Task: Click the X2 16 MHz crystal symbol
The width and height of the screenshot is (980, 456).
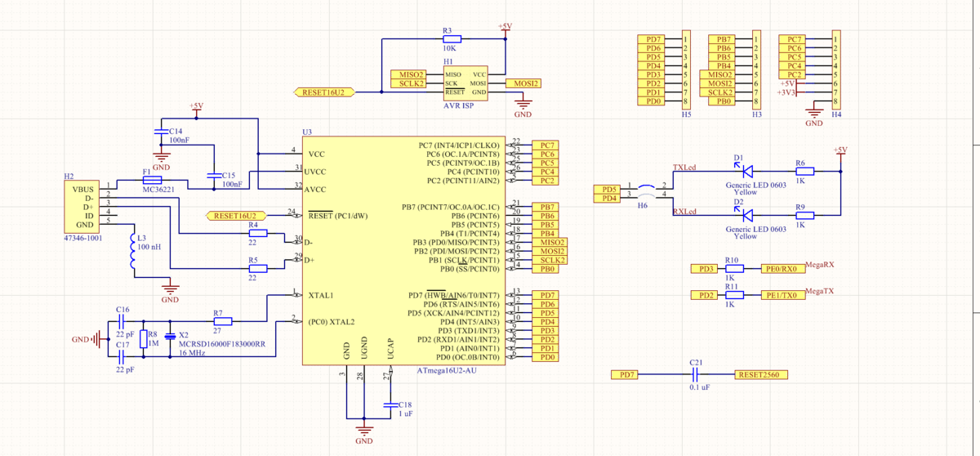Action: (x=170, y=337)
